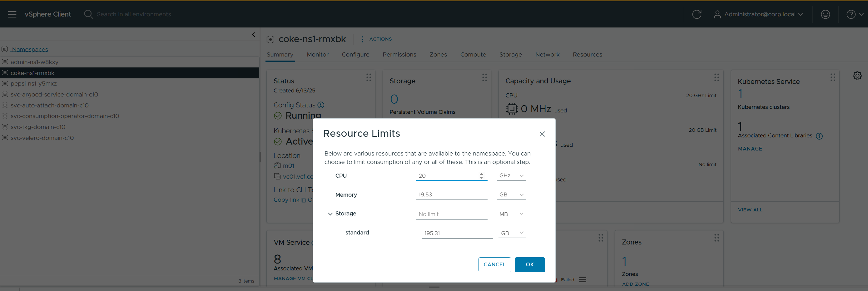The image size is (868, 291).
Task: Close the Resource Limits dialog
Action: (542, 134)
